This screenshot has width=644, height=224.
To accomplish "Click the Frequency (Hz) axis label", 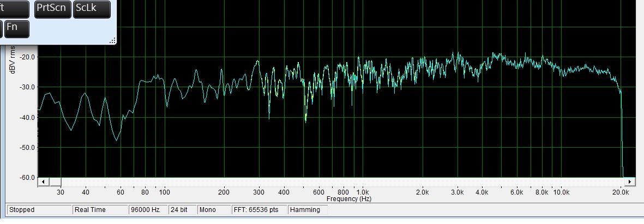I will [x=349, y=199].
